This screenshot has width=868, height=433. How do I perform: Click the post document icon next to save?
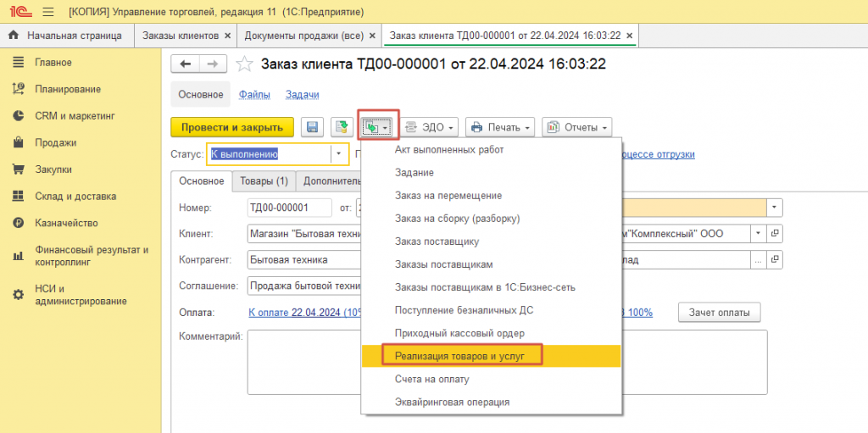coord(342,127)
